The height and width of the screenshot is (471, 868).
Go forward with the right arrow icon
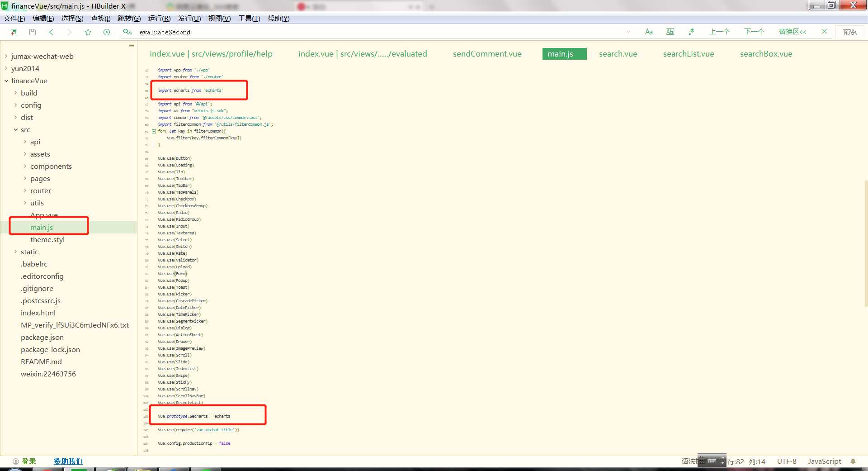(69, 32)
